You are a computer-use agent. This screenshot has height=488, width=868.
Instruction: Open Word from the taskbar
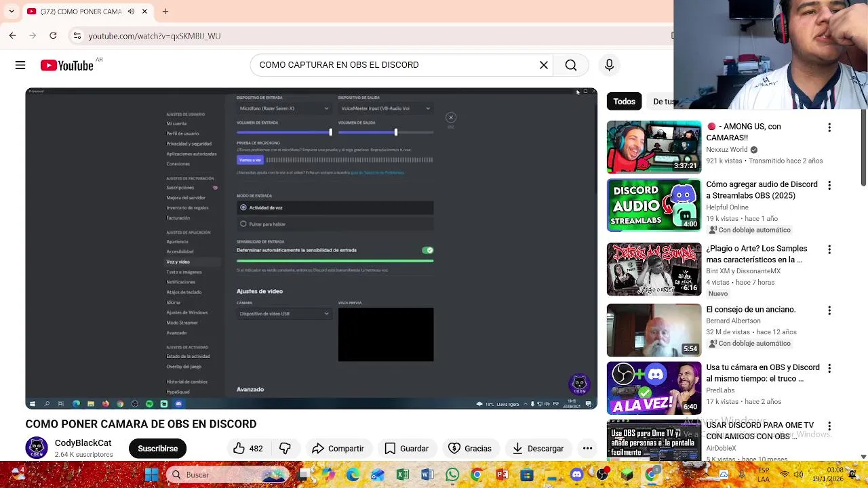427,474
